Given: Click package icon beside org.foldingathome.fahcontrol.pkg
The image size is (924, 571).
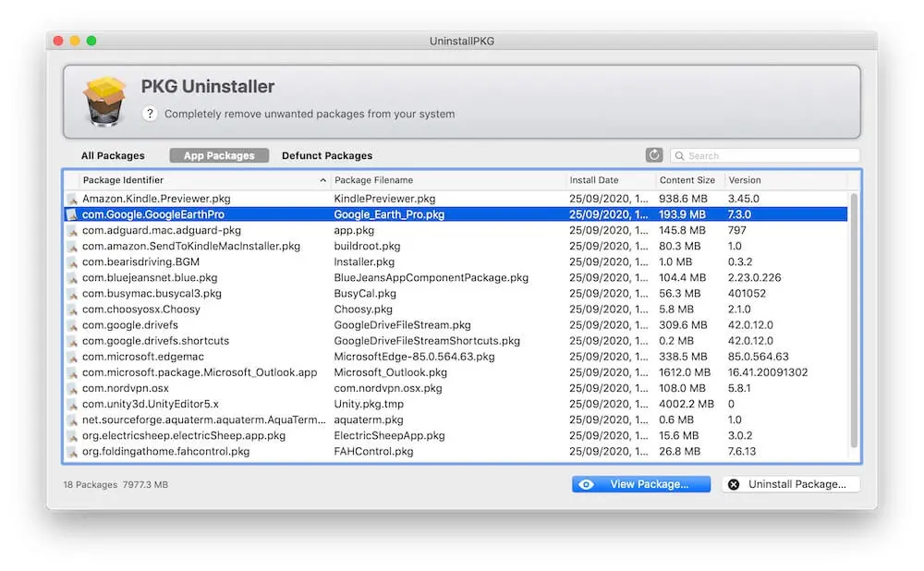Looking at the screenshot, I should (x=72, y=452).
